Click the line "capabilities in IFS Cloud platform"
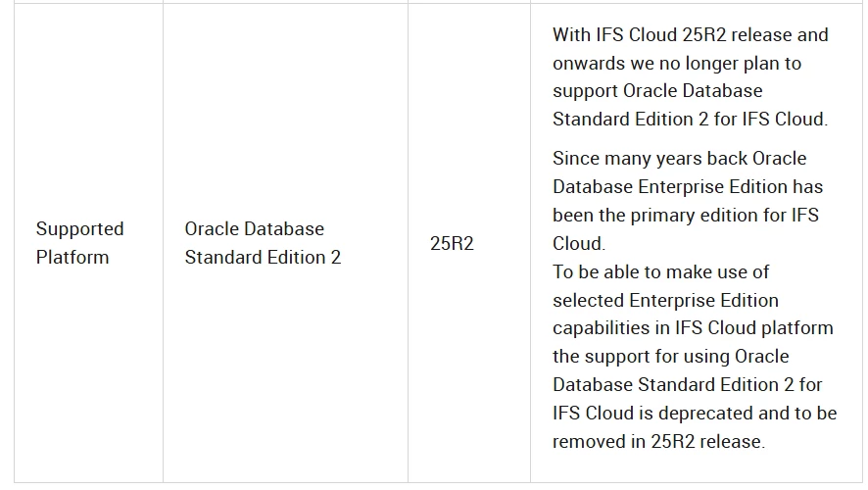This screenshot has height=490, width=868. click(692, 328)
